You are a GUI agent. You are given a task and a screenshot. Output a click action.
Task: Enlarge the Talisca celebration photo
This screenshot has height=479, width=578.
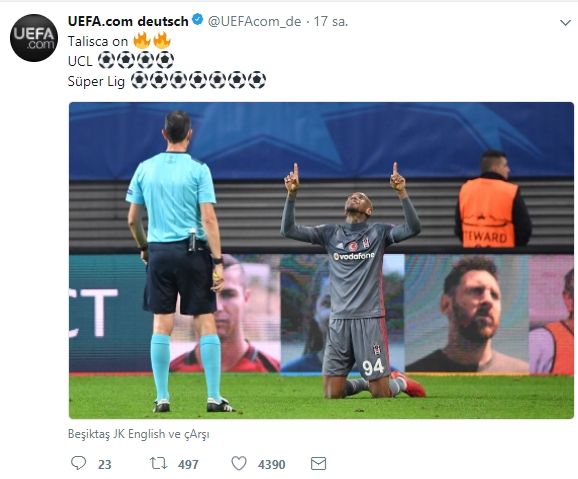[321, 260]
